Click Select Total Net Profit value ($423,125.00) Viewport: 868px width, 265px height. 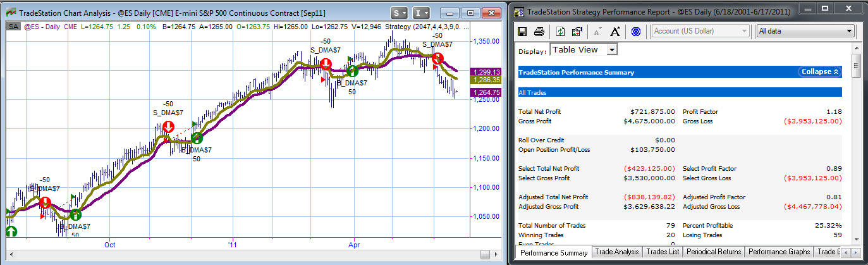pyautogui.click(x=649, y=169)
